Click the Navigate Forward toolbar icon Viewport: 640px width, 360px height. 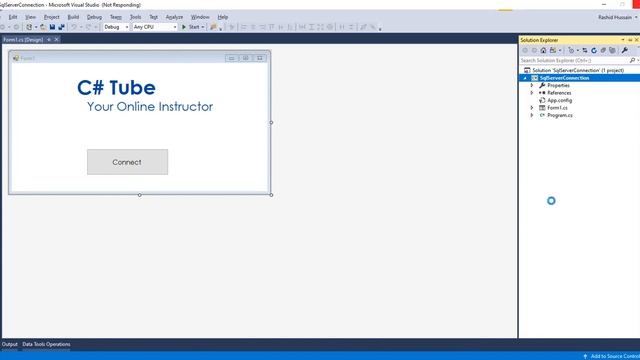(x=16, y=27)
